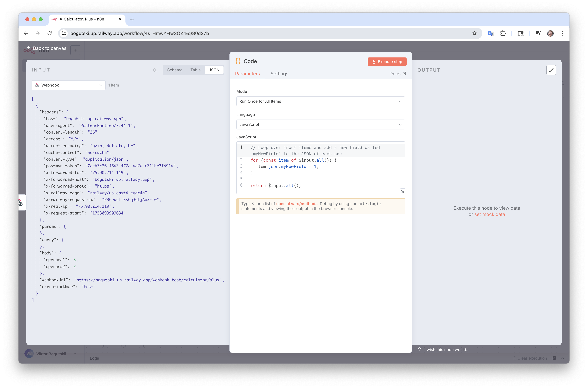Open the Webhook input node dropdown
Image resolution: width=588 pixels, height=388 pixels.
69,85
